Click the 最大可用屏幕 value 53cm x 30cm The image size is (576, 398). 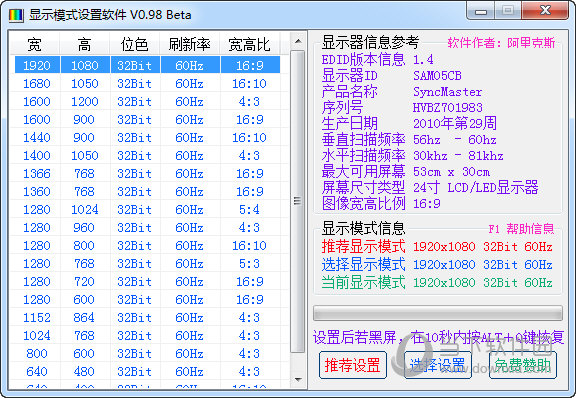[x=451, y=172]
